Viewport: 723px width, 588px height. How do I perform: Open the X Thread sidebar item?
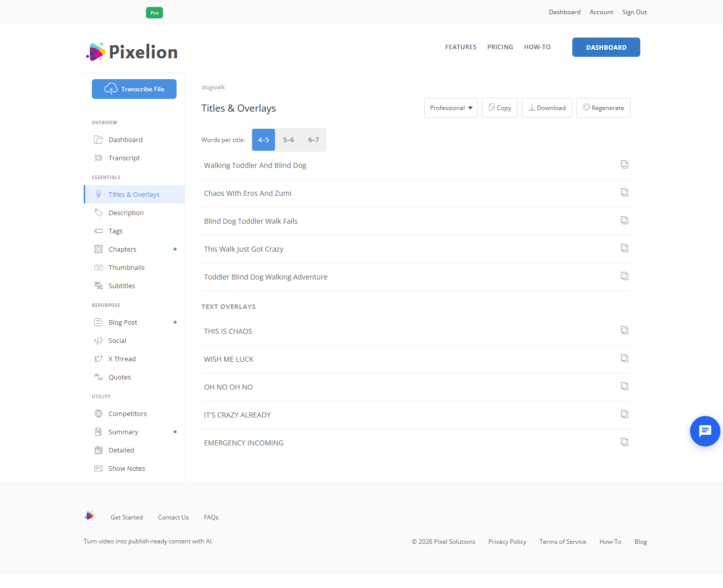click(x=134, y=359)
